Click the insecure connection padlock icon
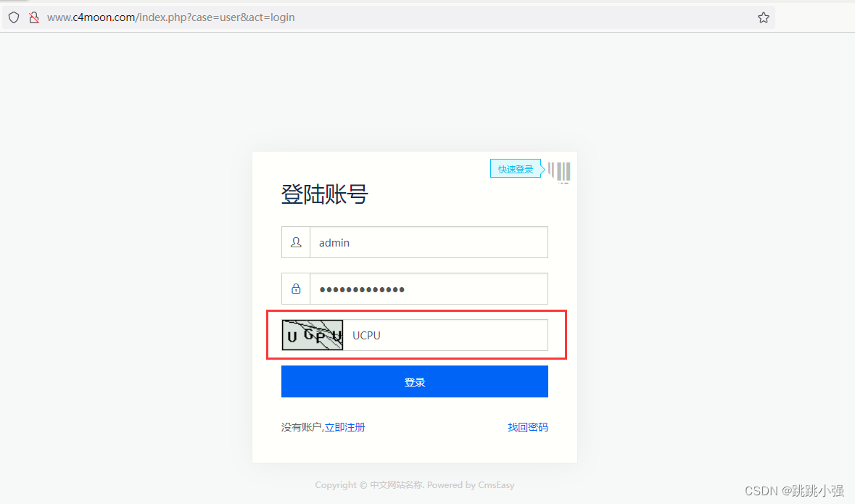Viewport: 855px width, 504px height. (x=34, y=17)
